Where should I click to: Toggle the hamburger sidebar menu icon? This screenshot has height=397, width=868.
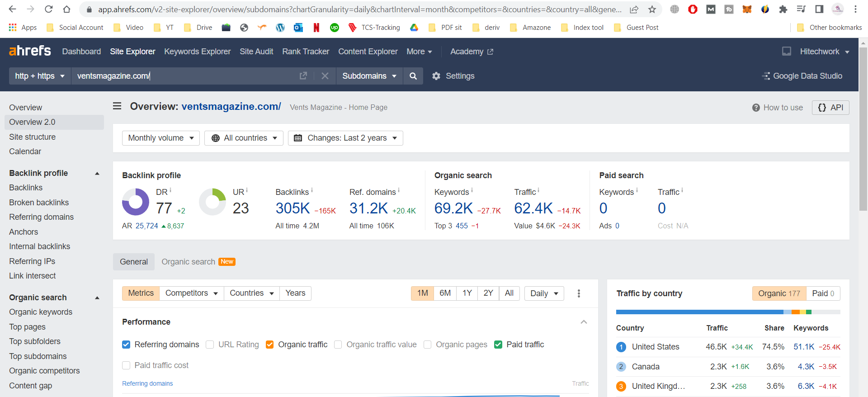tap(117, 106)
